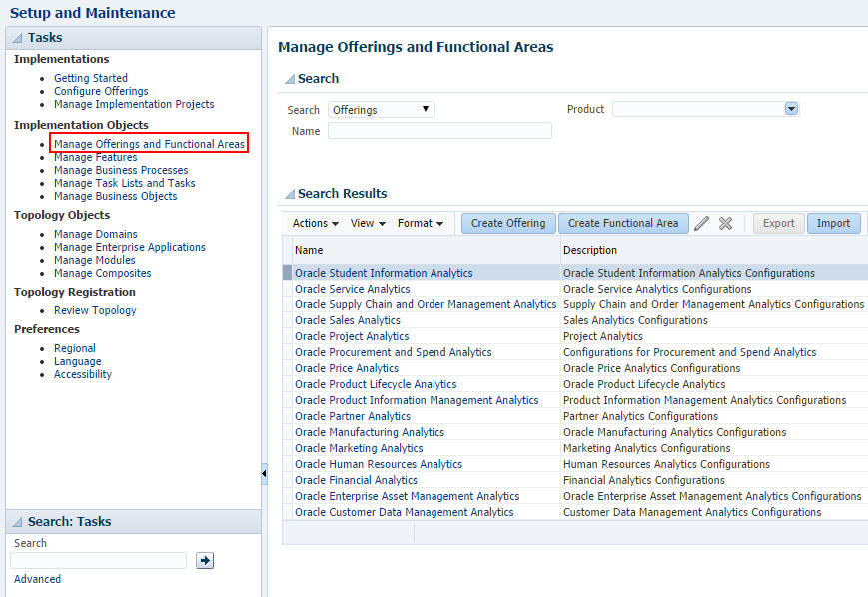Collapse the left pane using splitter arrow
Screen dimensions: 868x597
tap(264, 473)
